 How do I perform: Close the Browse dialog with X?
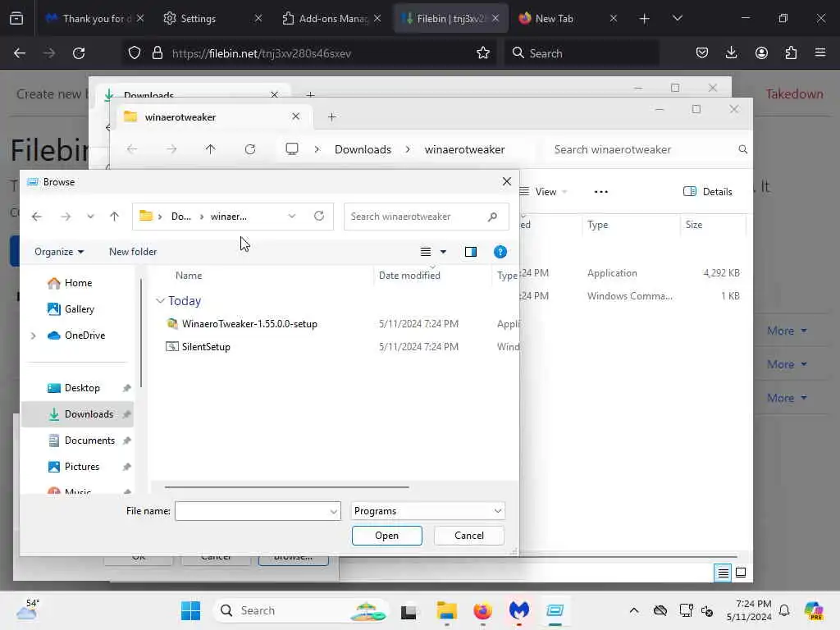coord(507,181)
